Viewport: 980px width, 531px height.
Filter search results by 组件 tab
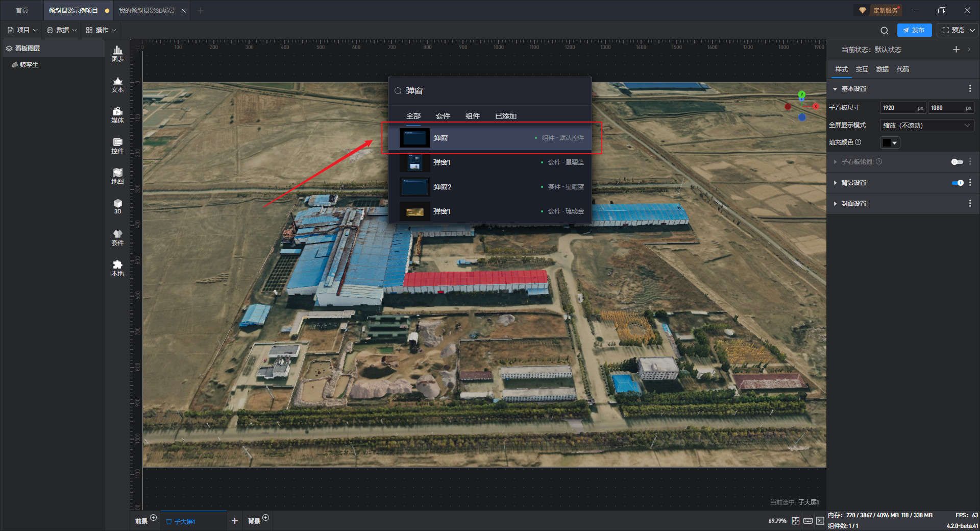pos(472,116)
